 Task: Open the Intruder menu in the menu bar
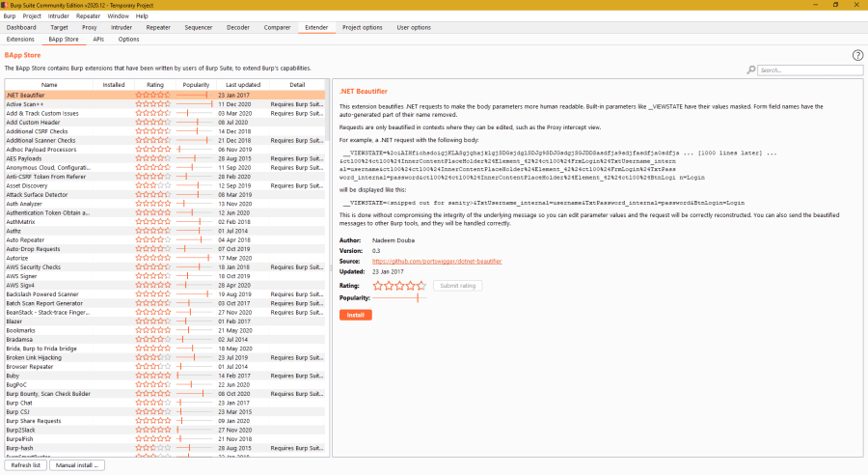point(60,16)
